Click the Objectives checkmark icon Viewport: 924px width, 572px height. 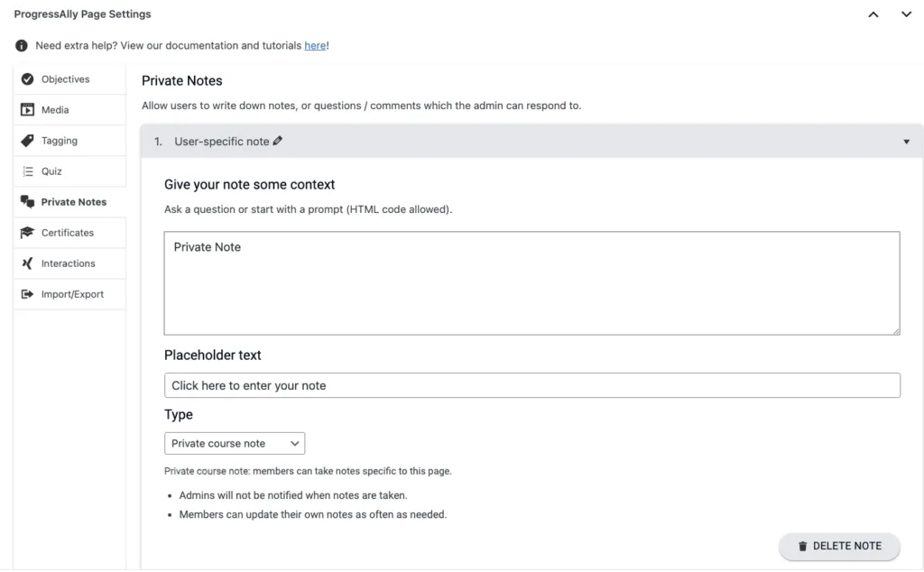tap(27, 79)
